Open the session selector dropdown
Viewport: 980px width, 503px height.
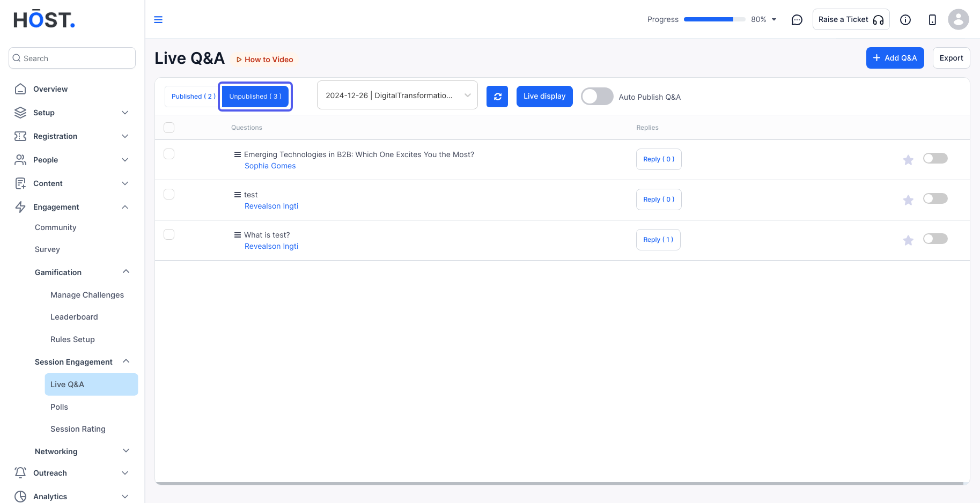[397, 95]
